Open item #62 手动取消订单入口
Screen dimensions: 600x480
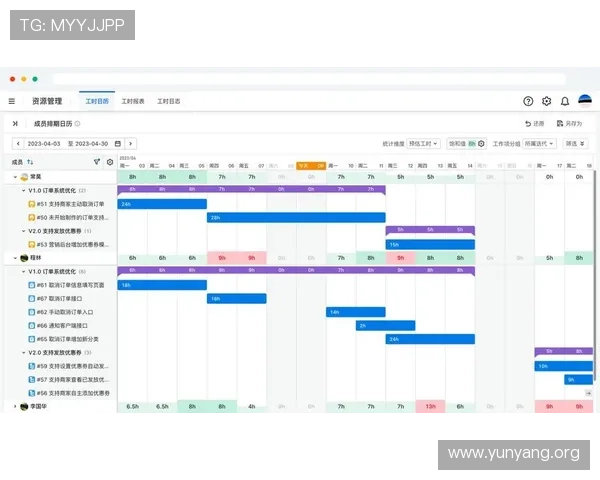click(65, 312)
